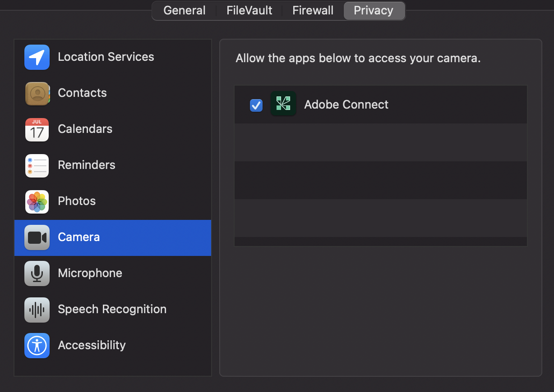This screenshot has height=392, width=554.
Task: Choose Speech Recognition label in sidebar
Action: (x=112, y=309)
